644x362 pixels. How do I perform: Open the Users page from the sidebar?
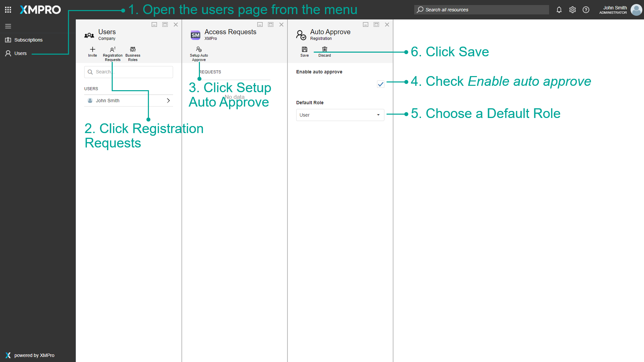click(x=20, y=53)
